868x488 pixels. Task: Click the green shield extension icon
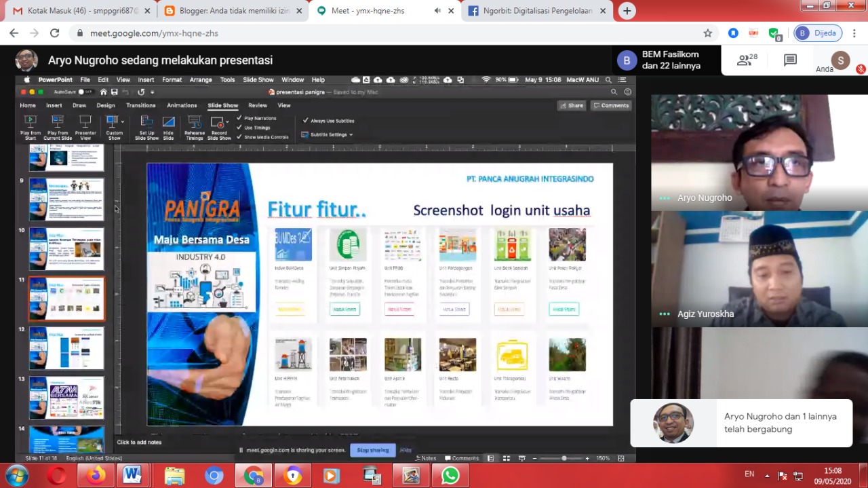[x=774, y=33]
